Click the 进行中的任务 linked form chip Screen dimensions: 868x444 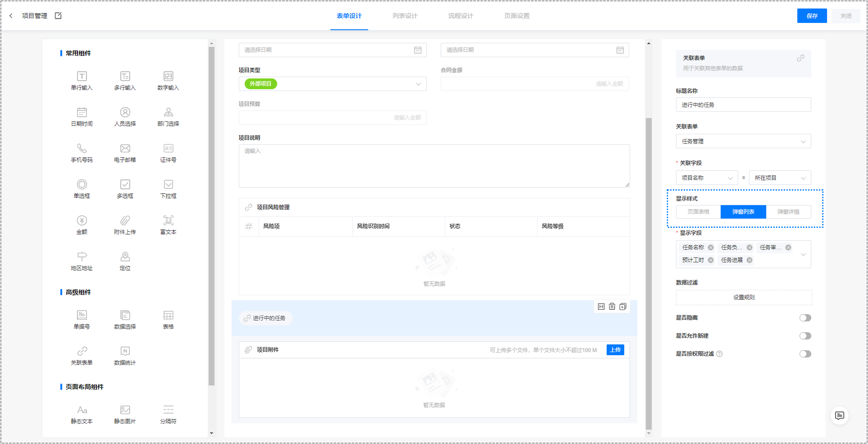tap(266, 318)
